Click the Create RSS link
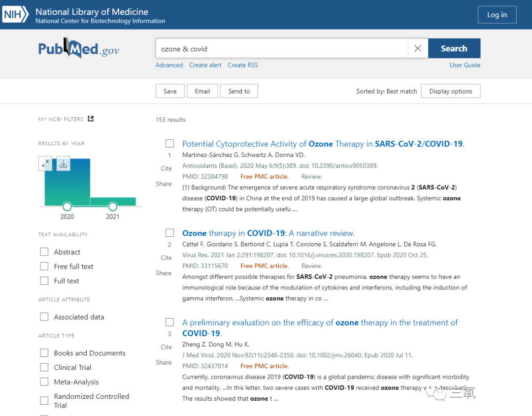532x416 pixels. pos(242,65)
